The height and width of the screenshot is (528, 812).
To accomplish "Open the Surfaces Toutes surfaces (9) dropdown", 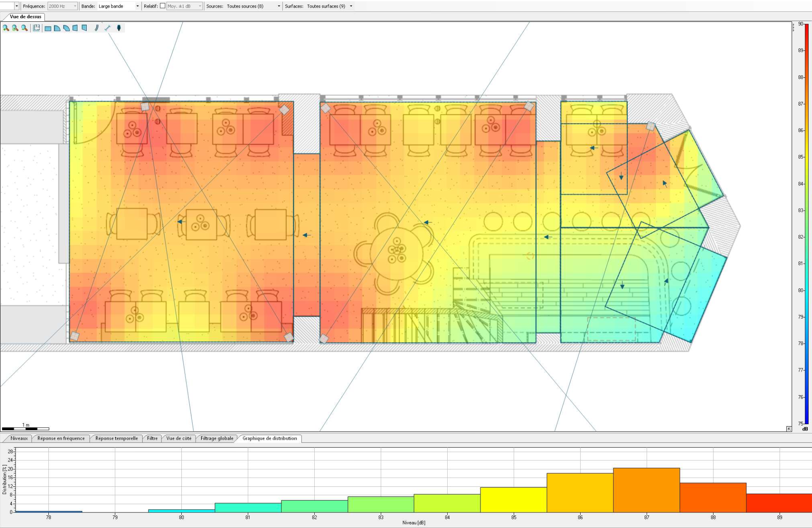I will [x=330, y=6].
